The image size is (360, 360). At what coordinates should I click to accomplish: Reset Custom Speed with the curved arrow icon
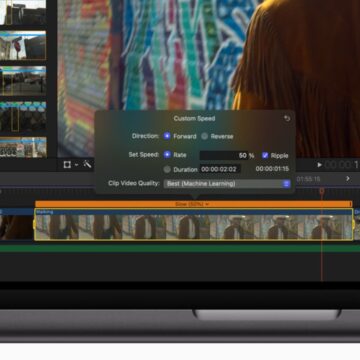tap(287, 118)
